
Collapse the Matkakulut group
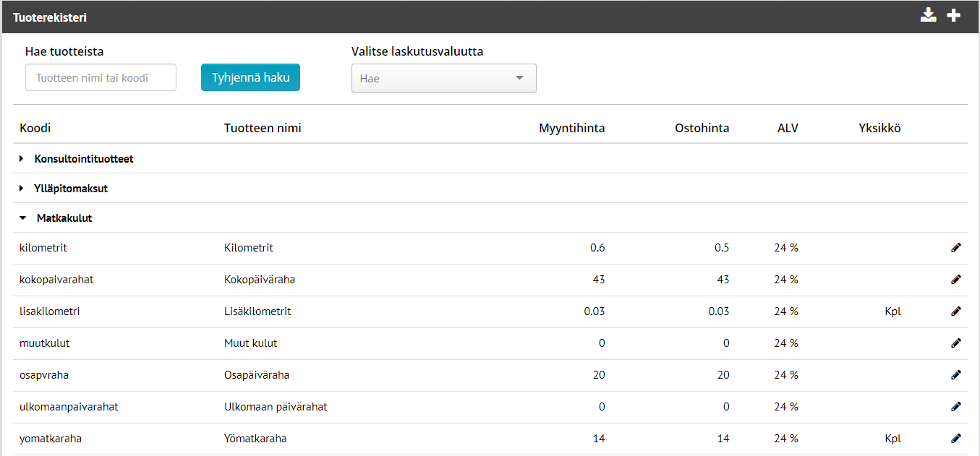[22, 218]
